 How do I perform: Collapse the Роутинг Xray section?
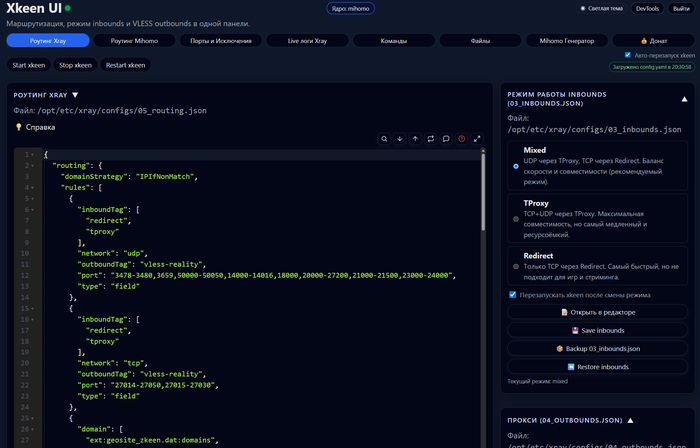75,95
